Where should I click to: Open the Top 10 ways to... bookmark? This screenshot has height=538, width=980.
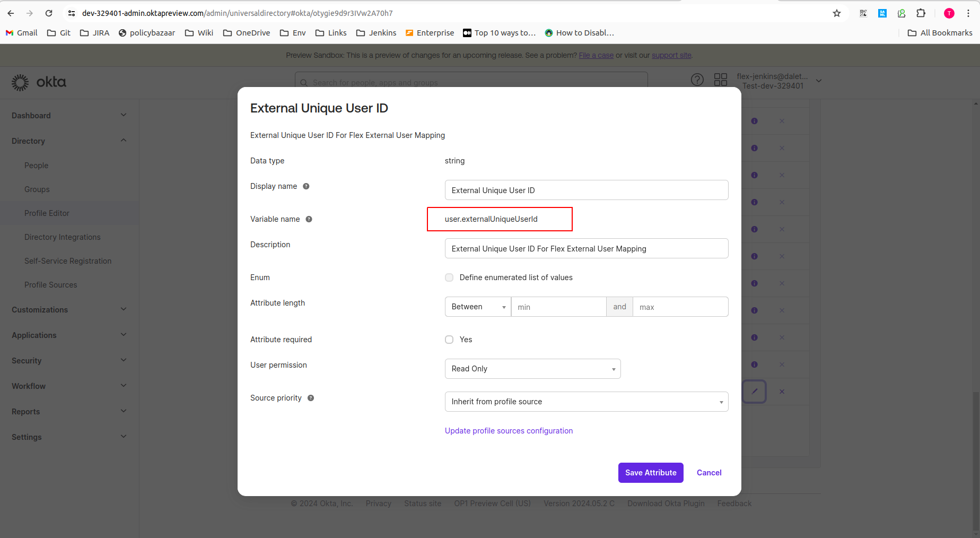500,33
